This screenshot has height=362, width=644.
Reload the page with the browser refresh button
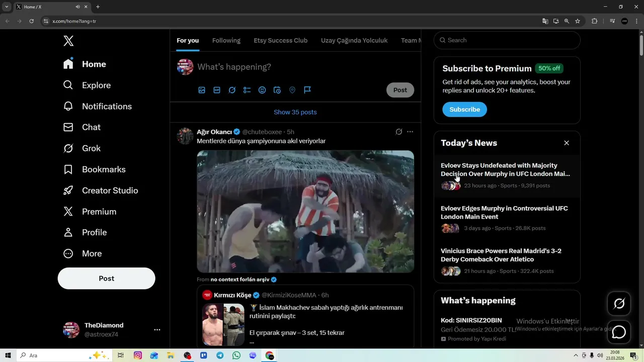click(x=31, y=21)
